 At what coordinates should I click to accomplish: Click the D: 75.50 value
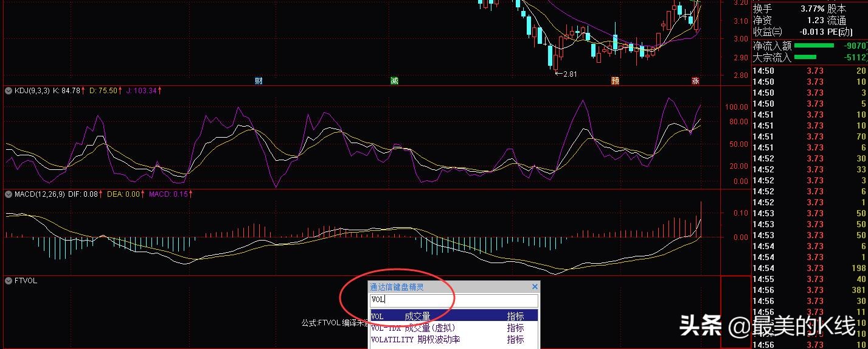point(103,91)
